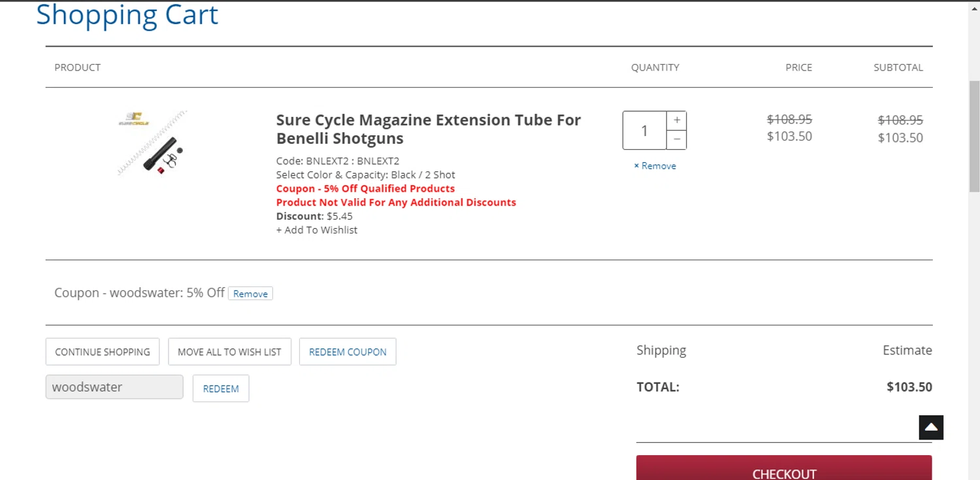The height and width of the screenshot is (480, 980).
Task: Focus the woodswater coupon code field
Action: click(114, 387)
